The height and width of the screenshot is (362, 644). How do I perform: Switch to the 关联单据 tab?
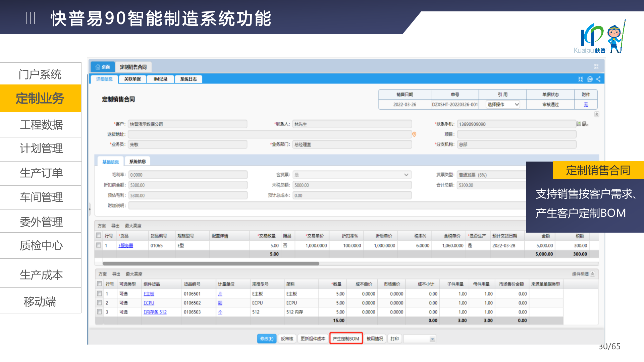(132, 79)
